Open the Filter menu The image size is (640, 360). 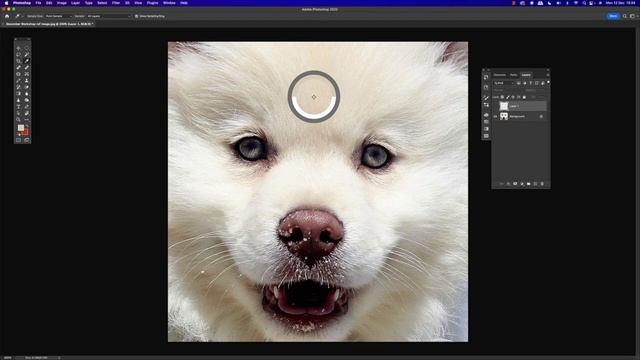[116, 3]
